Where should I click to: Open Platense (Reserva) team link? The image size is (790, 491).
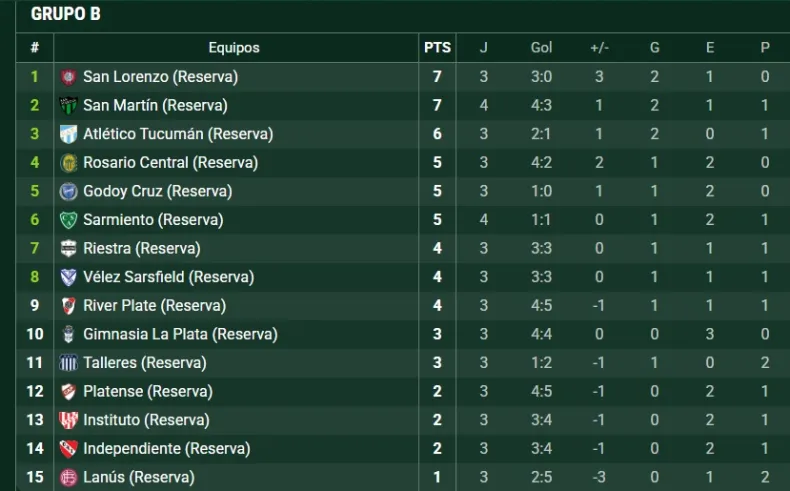148,391
